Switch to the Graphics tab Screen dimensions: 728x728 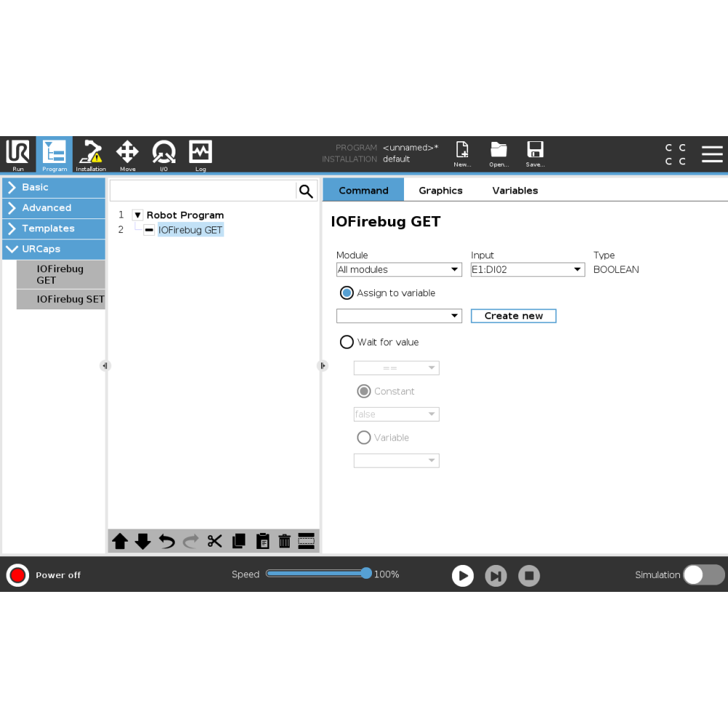coord(440,191)
